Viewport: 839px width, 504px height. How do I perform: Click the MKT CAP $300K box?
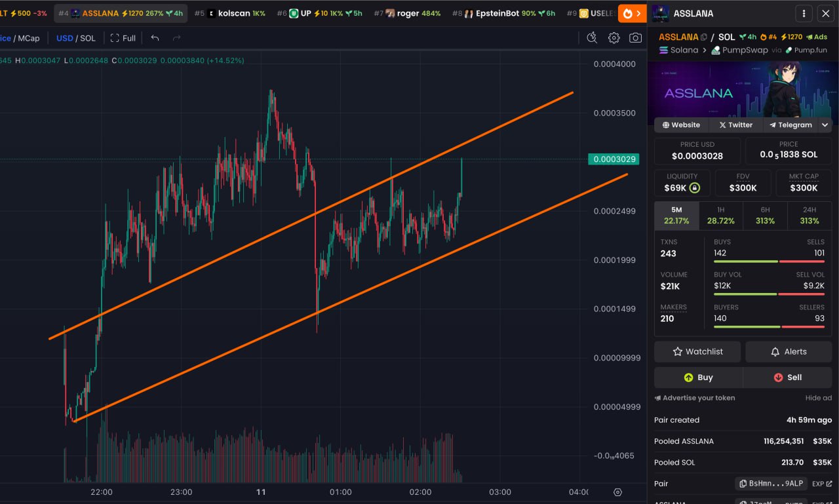(x=804, y=183)
